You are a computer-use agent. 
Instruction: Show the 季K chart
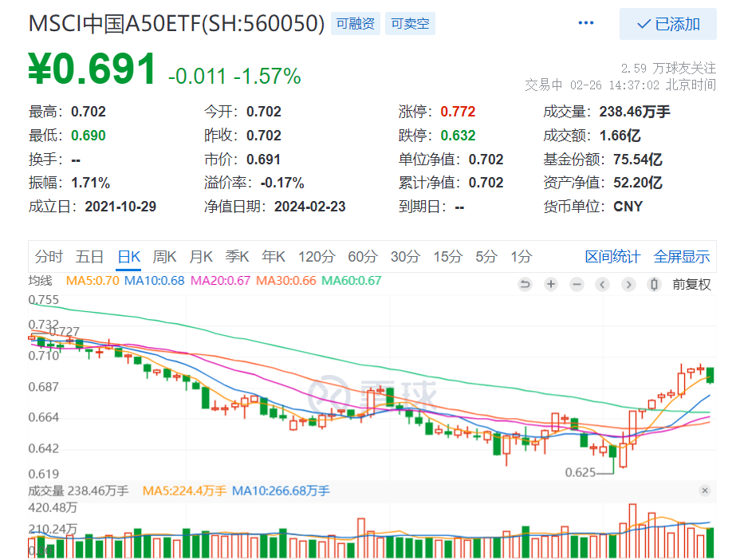click(x=237, y=257)
